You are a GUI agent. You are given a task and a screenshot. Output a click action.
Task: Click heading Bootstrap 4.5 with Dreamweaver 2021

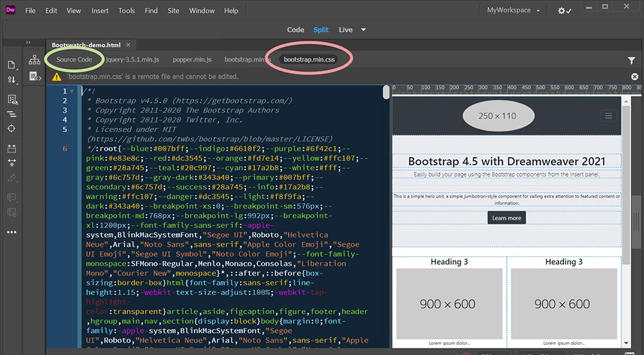click(506, 161)
